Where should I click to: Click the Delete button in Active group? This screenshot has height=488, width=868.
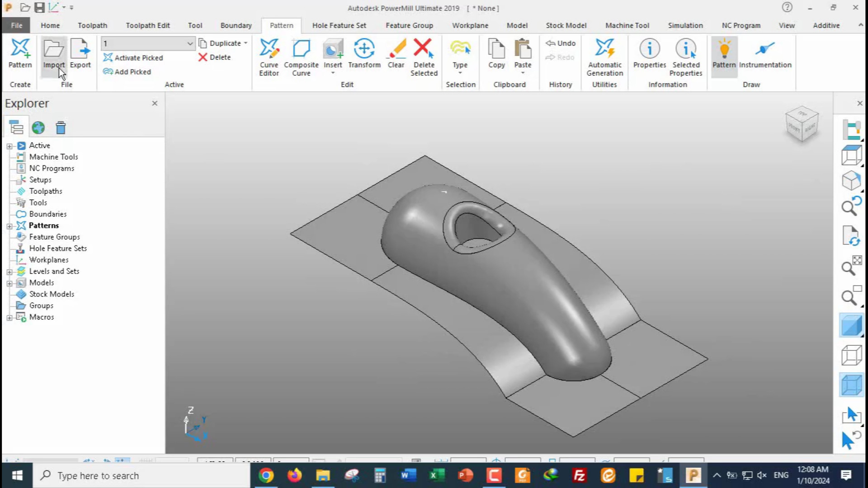point(215,57)
